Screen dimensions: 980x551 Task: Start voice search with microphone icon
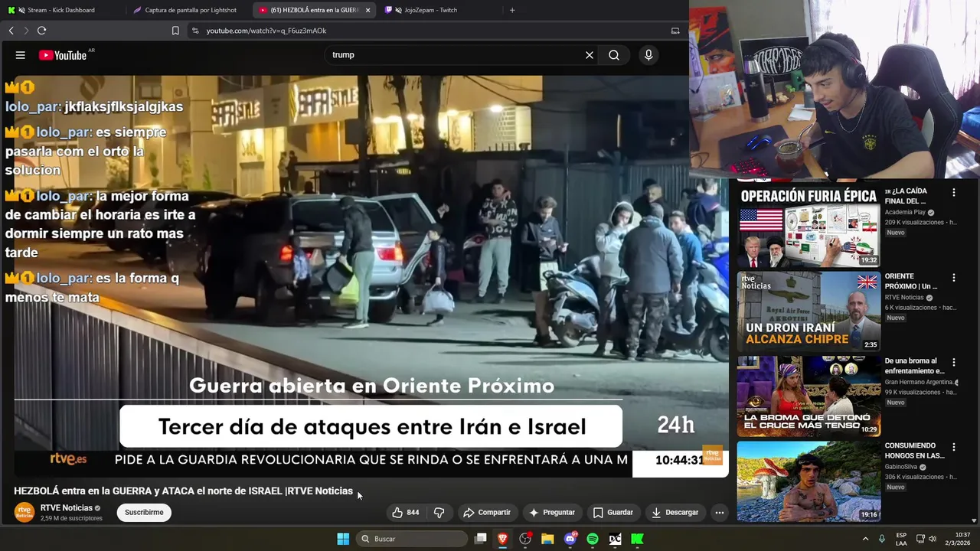click(648, 55)
